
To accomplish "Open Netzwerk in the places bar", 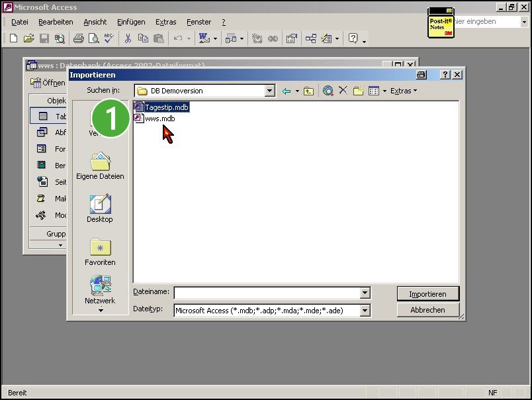I will (100, 289).
